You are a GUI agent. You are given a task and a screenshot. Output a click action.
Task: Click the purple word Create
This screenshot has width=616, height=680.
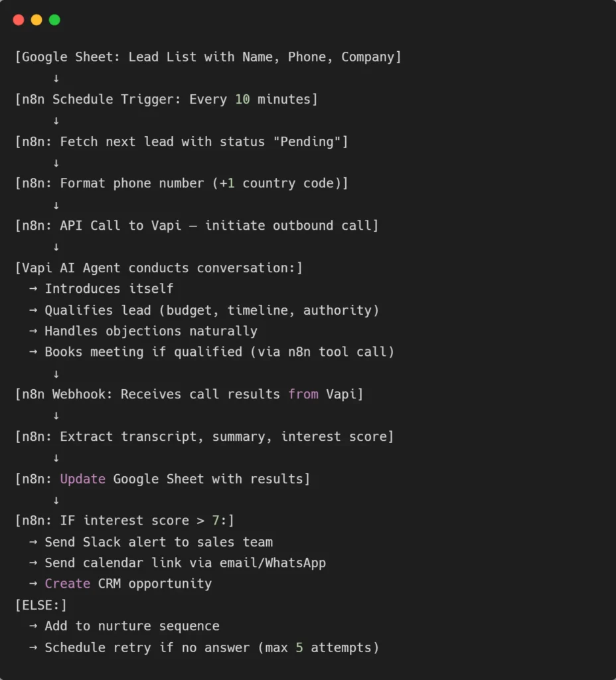tap(67, 584)
